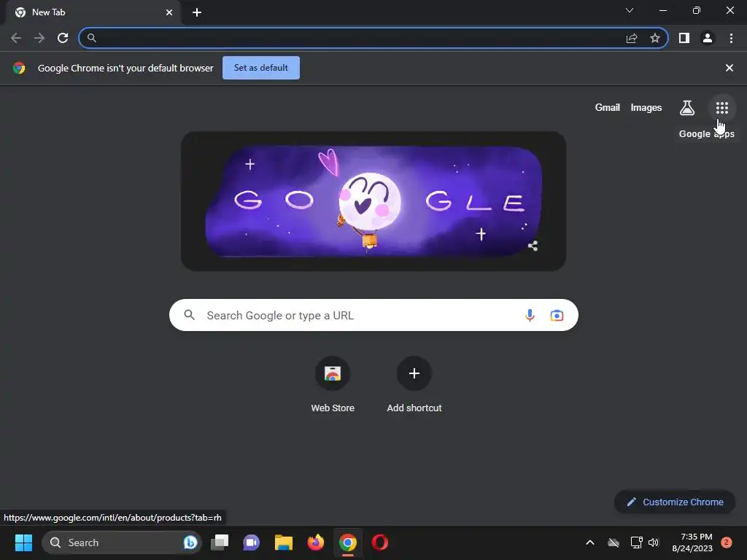
Task: Go forward to next page
Action: 39,38
